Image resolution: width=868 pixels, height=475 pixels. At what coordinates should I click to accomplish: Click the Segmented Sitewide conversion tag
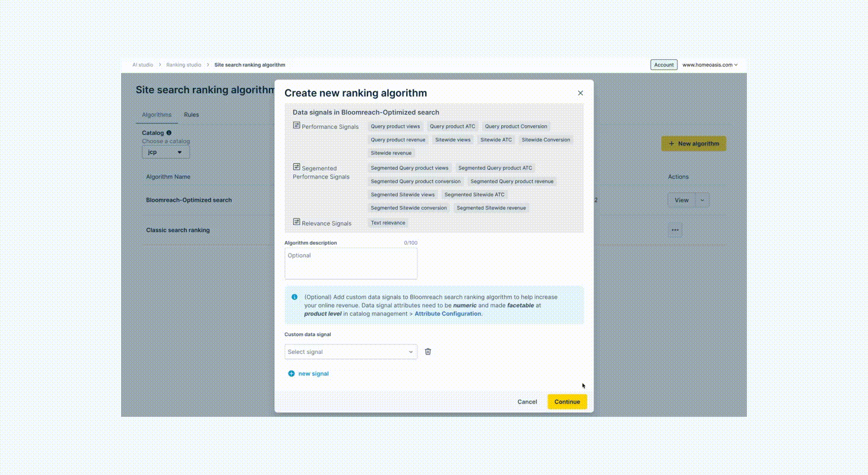point(408,208)
